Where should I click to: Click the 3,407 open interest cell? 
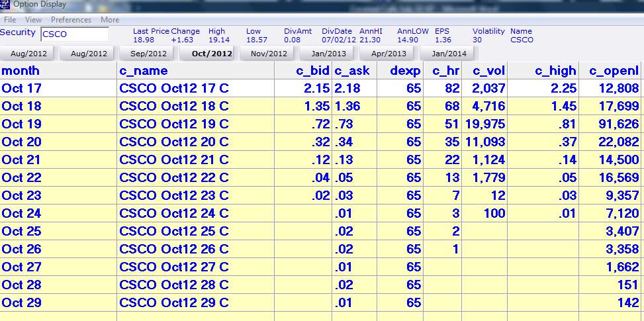(610, 231)
